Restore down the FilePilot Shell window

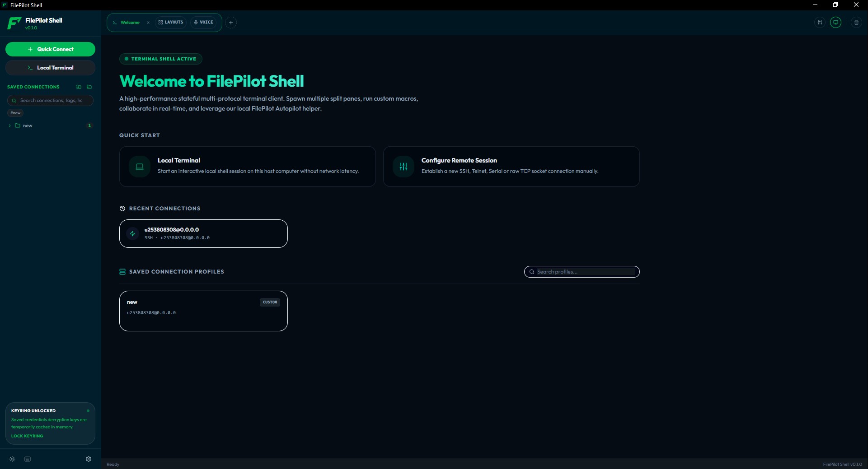point(835,5)
